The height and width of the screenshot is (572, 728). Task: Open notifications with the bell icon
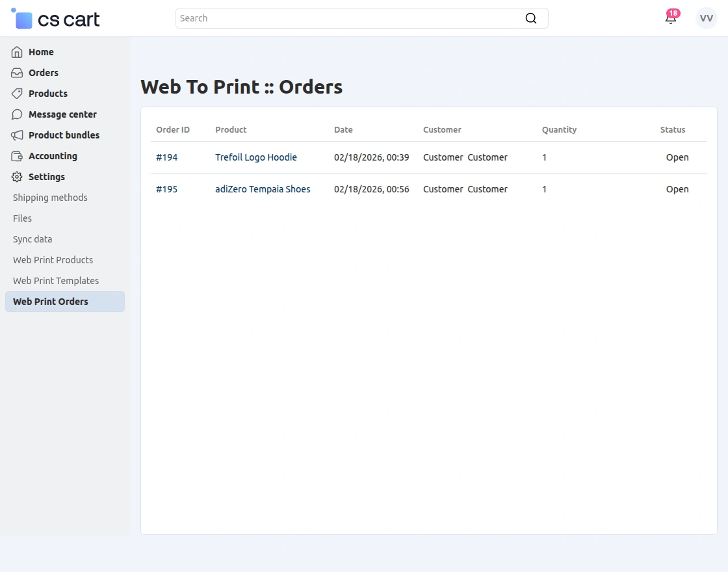tap(671, 18)
